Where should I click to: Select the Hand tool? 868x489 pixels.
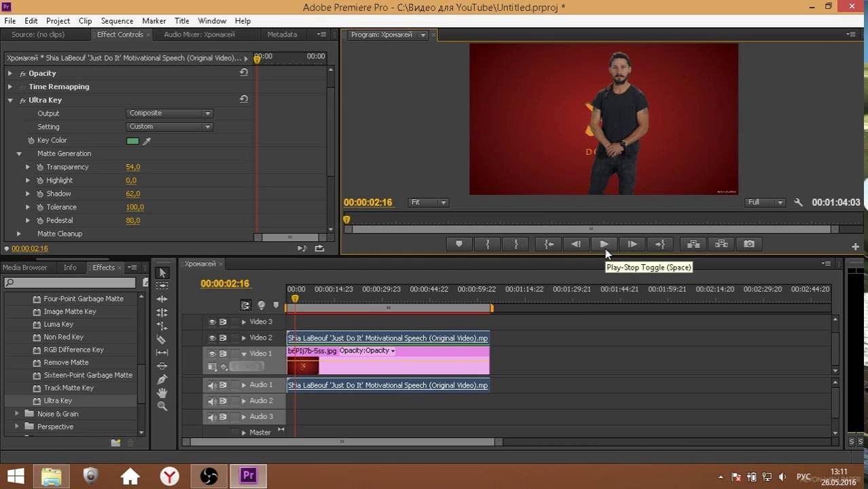click(162, 393)
